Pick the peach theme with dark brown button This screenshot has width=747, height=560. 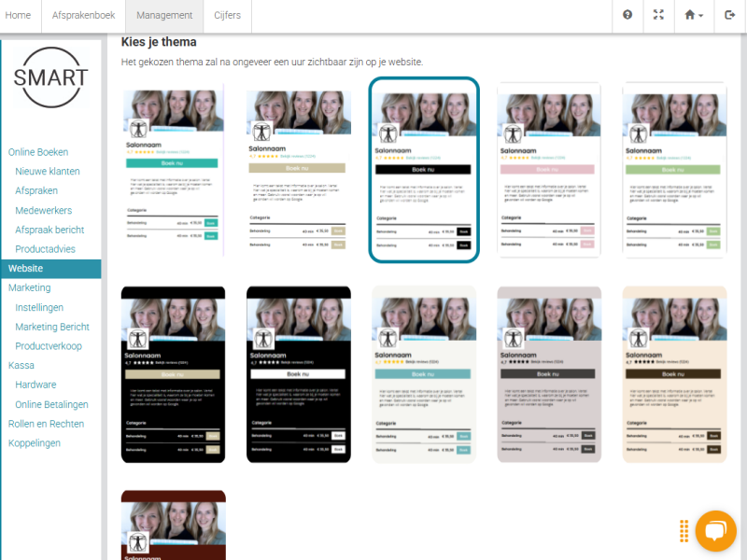click(674, 374)
